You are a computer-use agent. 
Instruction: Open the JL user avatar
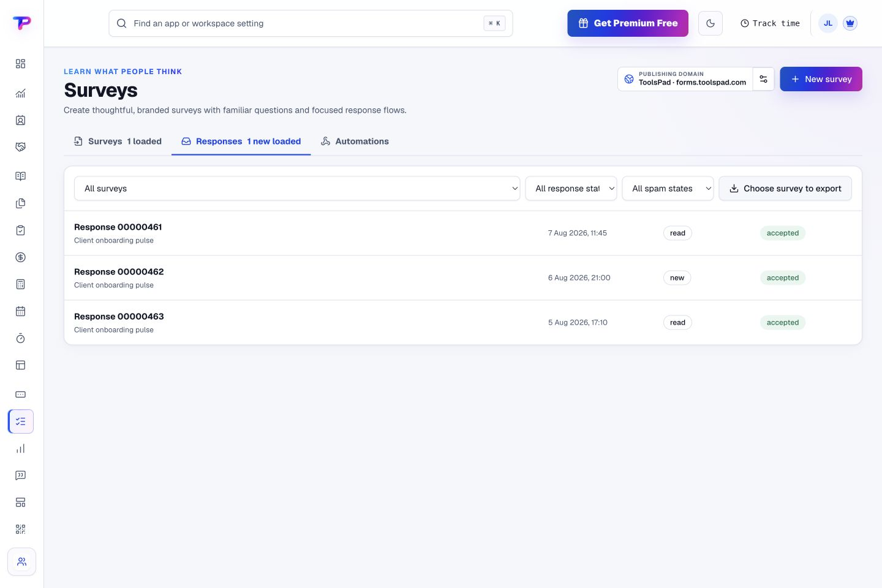pos(828,23)
